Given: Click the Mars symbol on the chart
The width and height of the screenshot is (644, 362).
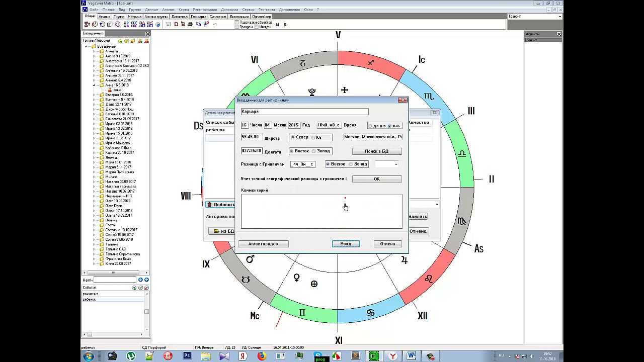Looking at the screenshot, I should coord(250,259).
